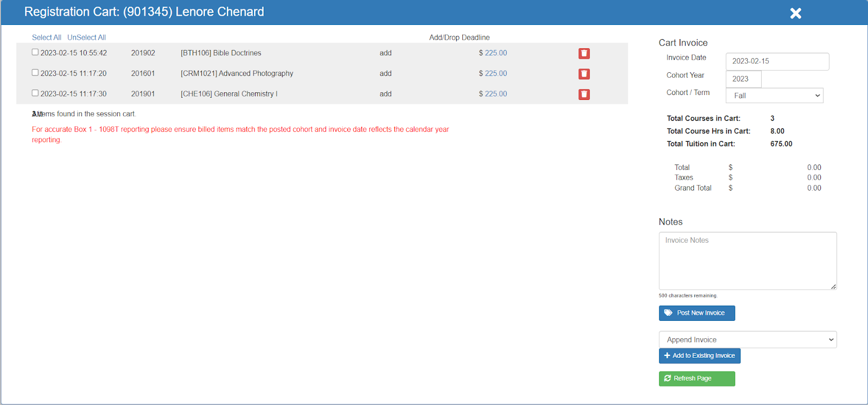Click timestamp 2023-02-15 11:17:30
This screenshot has width=868, height=405.
coord(74,94)
